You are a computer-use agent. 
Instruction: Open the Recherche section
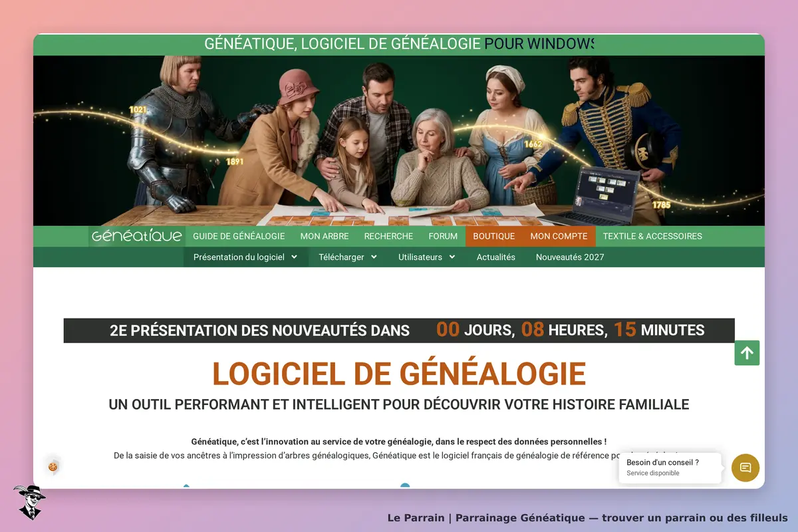388,236
